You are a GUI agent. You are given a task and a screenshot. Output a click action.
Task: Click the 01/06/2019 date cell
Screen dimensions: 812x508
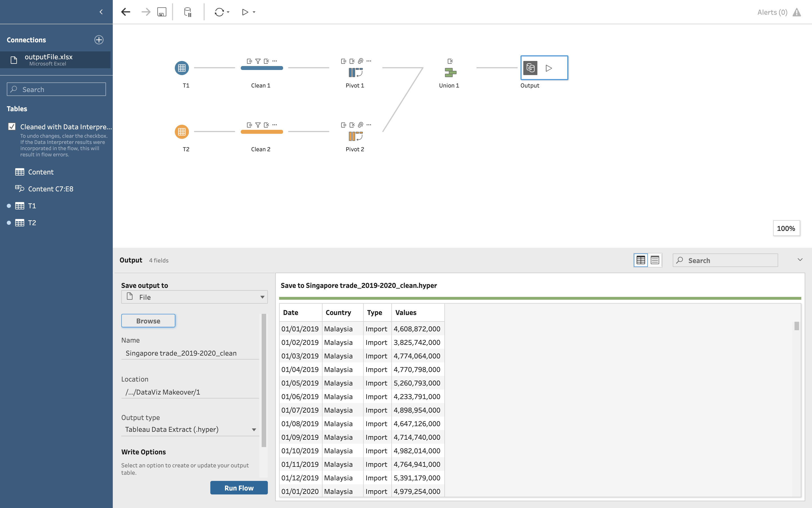click(300, 397)
